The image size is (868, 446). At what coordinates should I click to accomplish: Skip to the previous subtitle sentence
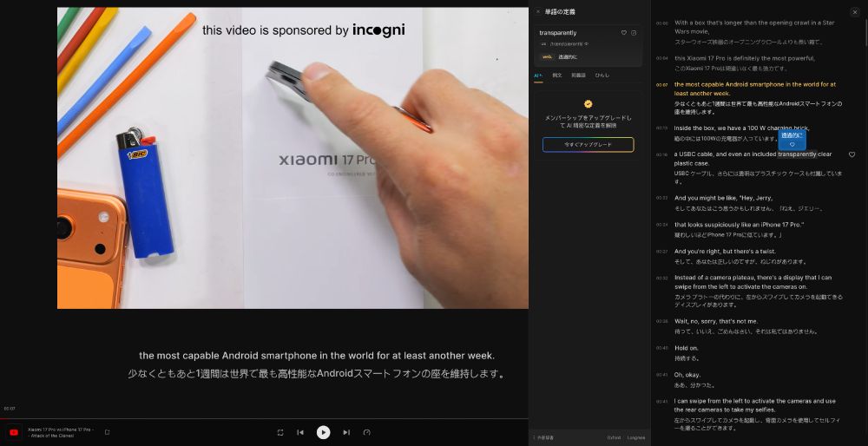tap(300, 432)
